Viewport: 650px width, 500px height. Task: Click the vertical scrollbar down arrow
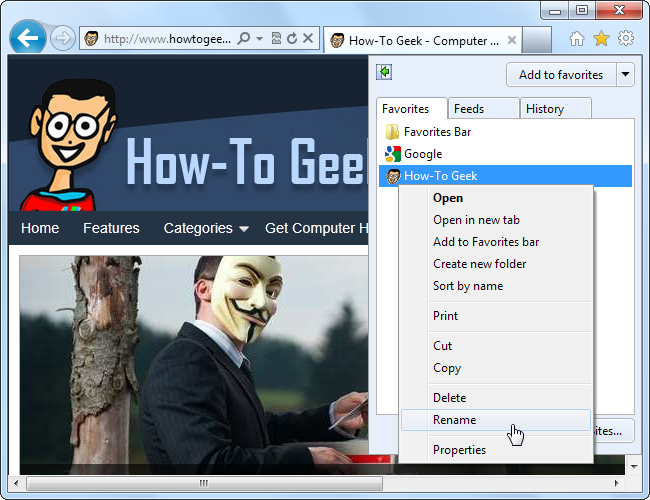click(x=634, y=466)
